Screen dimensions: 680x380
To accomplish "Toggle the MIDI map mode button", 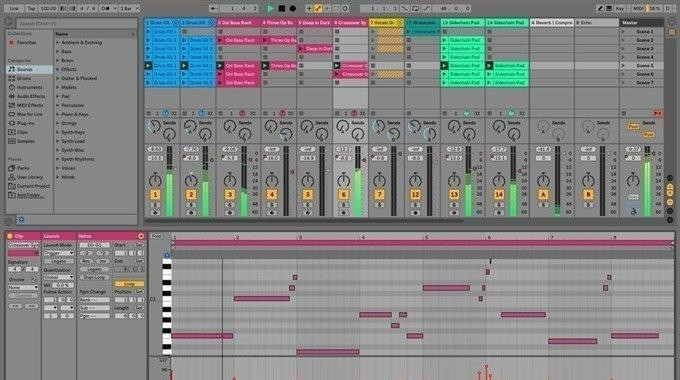I will [x=638, y=8].
